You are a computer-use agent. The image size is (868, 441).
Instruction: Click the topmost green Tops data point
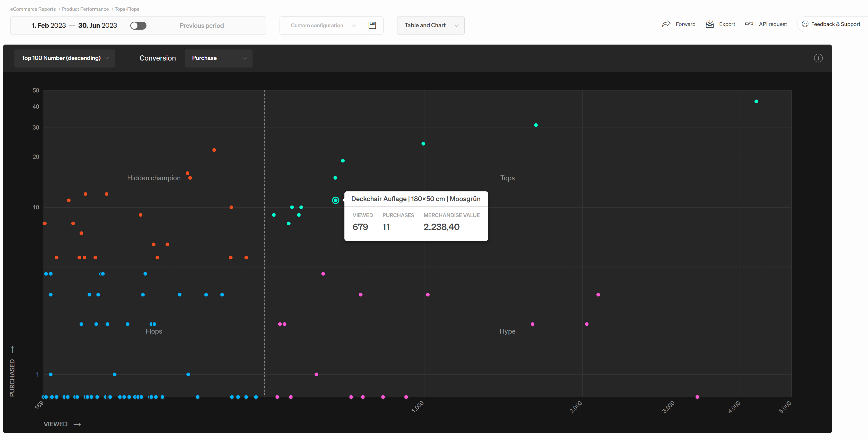(x=756, y=101)
